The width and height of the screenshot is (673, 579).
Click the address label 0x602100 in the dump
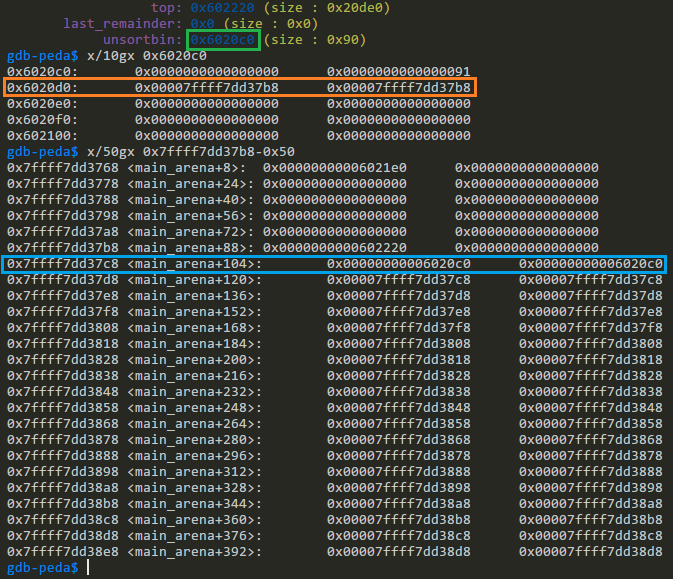pos(42,136)
